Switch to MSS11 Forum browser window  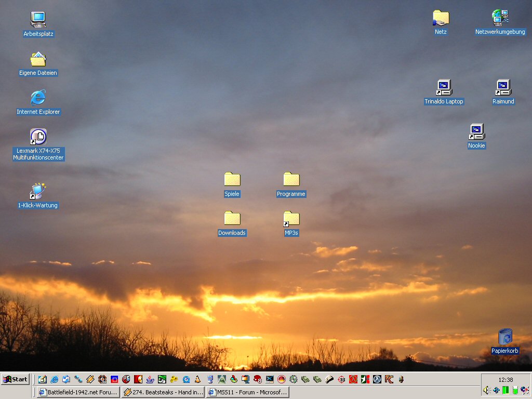point(247,392)
